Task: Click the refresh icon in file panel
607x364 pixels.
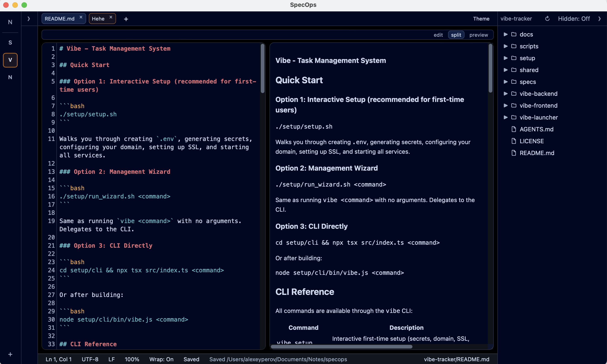Action: pyautogui.click(x=547, y=19)
